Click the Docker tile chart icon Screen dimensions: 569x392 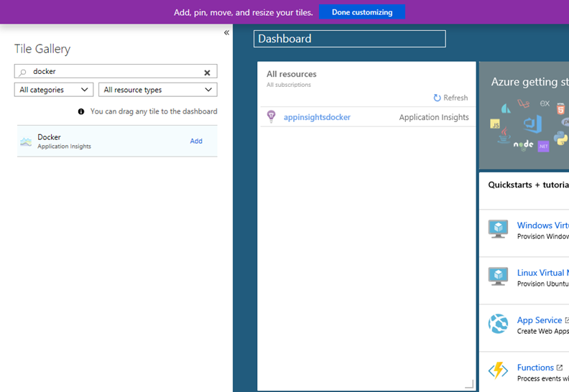pos(26,141)
